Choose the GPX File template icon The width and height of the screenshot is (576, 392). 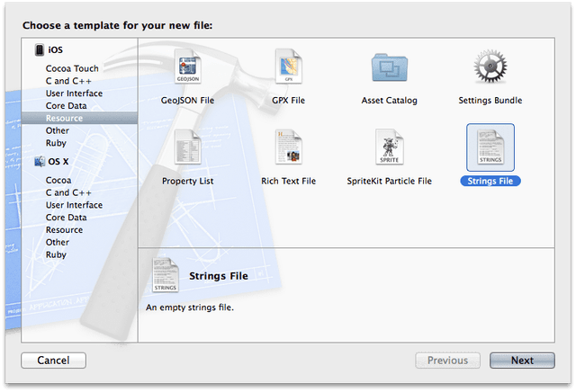288,69
